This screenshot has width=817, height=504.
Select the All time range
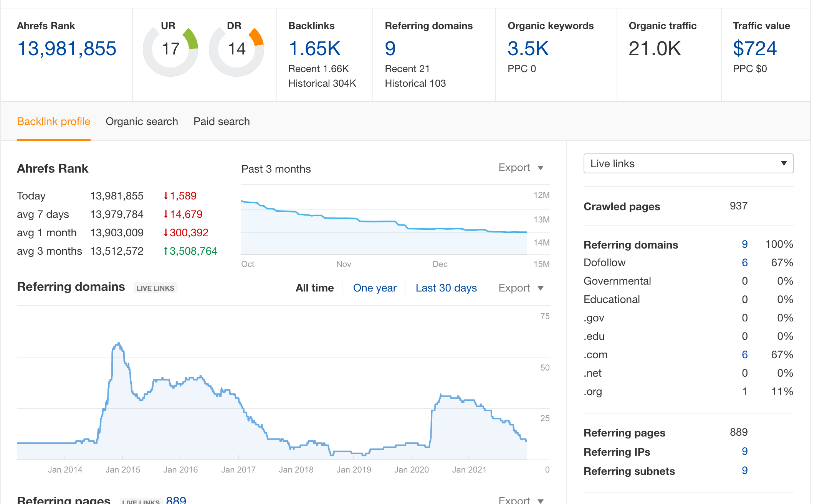(x=314, y=288)
